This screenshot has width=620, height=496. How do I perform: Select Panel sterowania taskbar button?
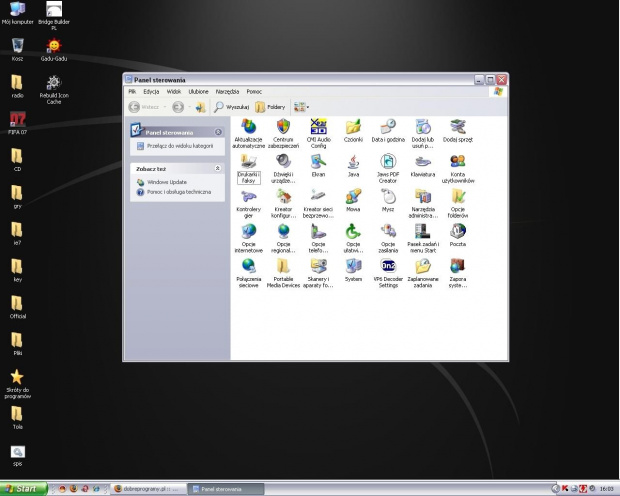[x=225, y=489]
